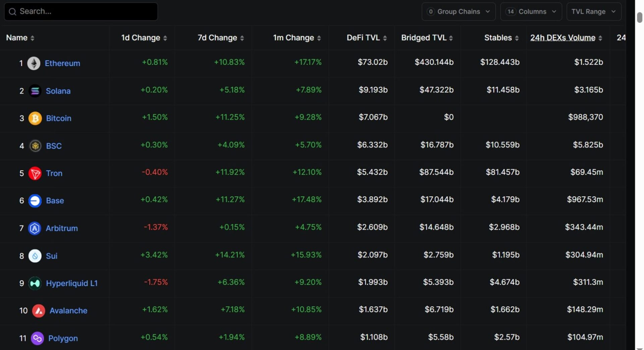
Task: Select Bitcoin Bridged TVL $0
Action: tap(449, 117)
